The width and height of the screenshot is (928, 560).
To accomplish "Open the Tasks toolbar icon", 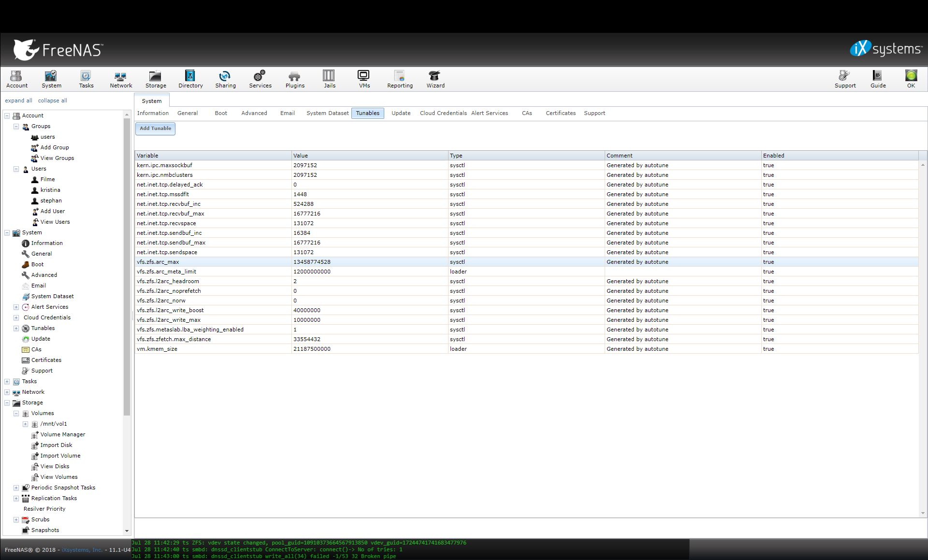I will 86,79.
